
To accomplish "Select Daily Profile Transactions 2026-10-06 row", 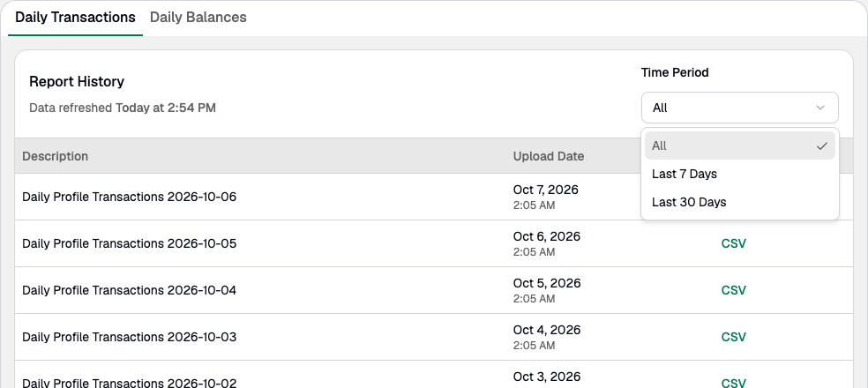I will click(x=434, y=197).
